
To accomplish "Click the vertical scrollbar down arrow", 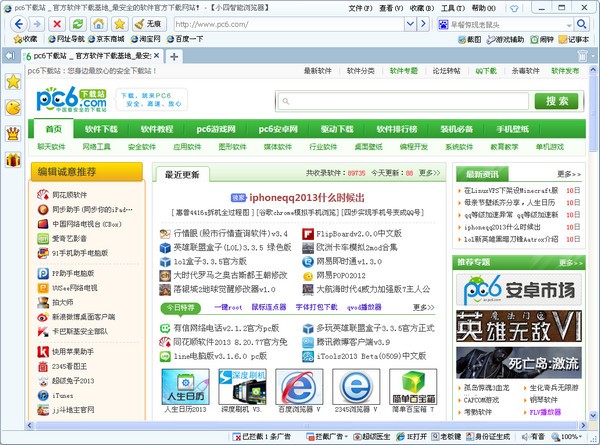I will [593, 416].
